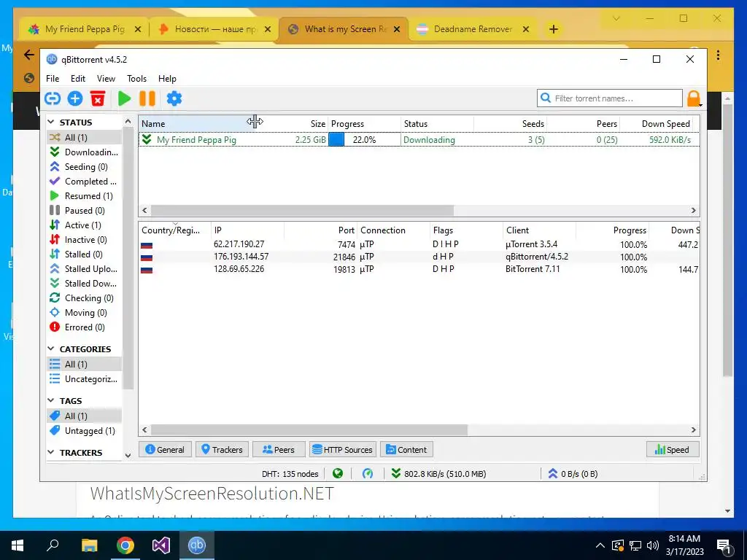747x560 pixels.
Task: Collapse the CATEGORIES section
Action: coord(51,349)
